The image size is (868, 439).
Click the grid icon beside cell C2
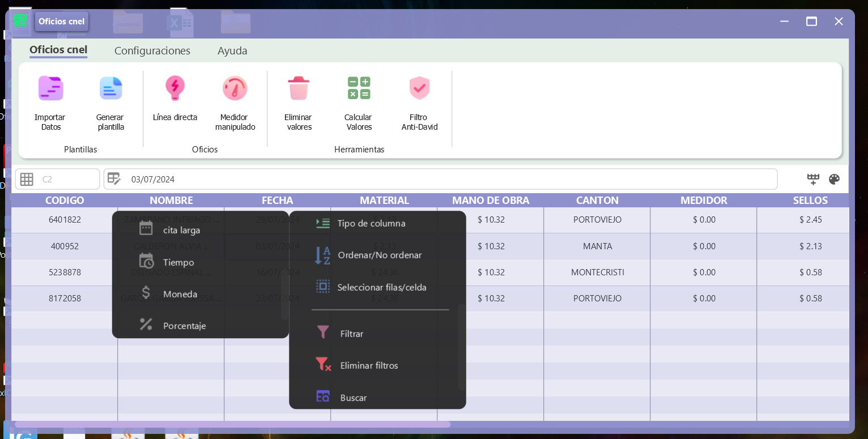(27, 180)
